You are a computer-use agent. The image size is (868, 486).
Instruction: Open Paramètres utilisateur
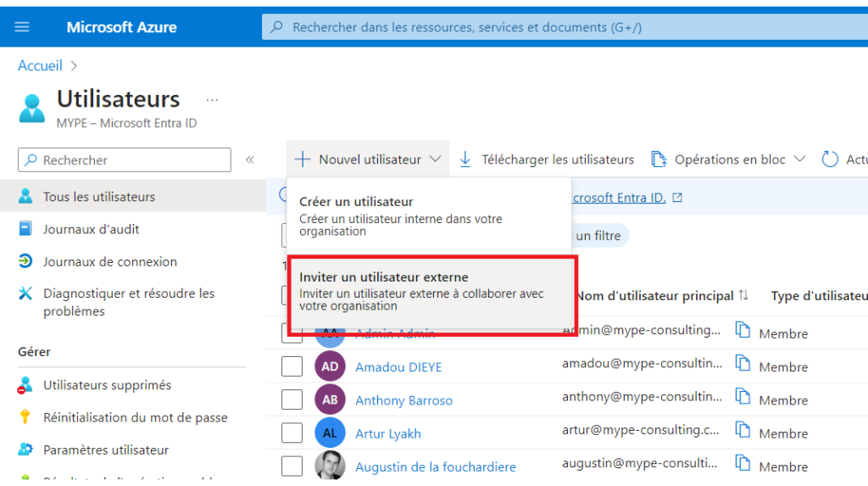(106, 450)
